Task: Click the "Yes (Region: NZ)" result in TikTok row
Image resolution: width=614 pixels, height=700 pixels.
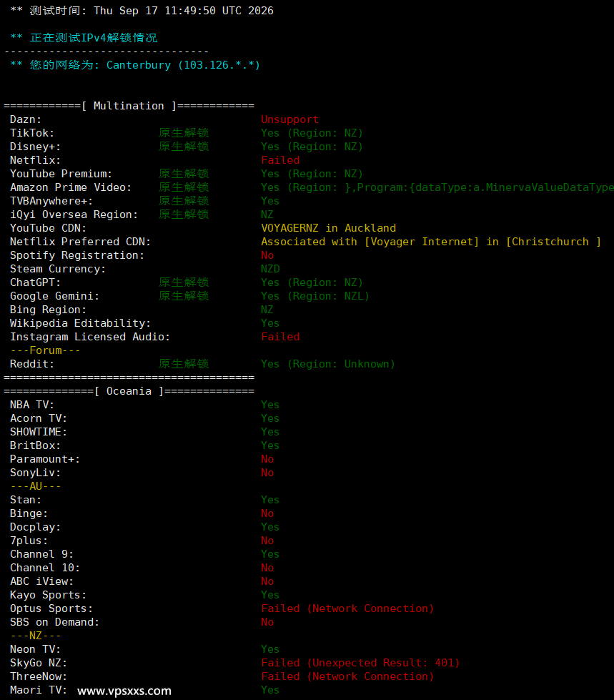Action: (x=312, y=133)
